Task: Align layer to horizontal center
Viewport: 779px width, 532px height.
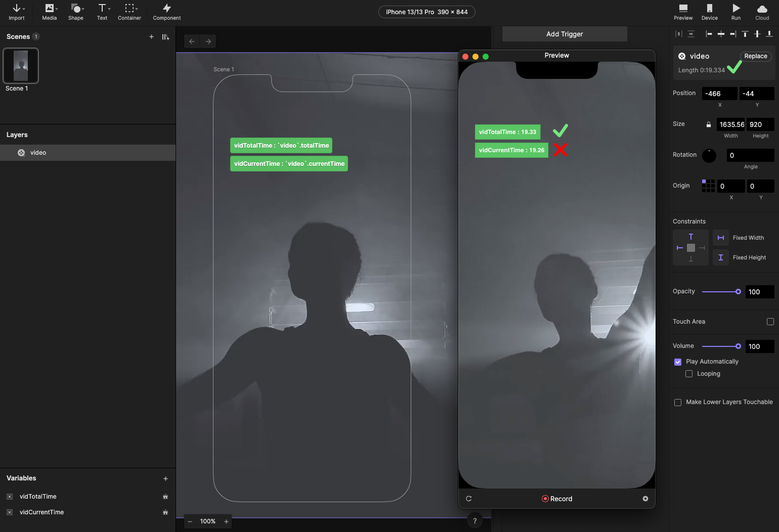Action: coord(721,34)
